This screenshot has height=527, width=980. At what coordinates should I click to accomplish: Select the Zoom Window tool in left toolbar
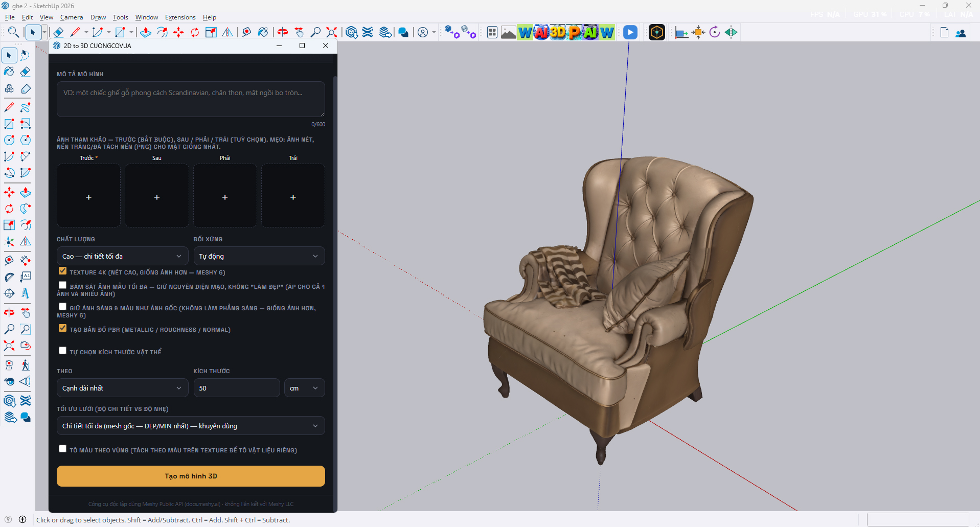[26, 329]
